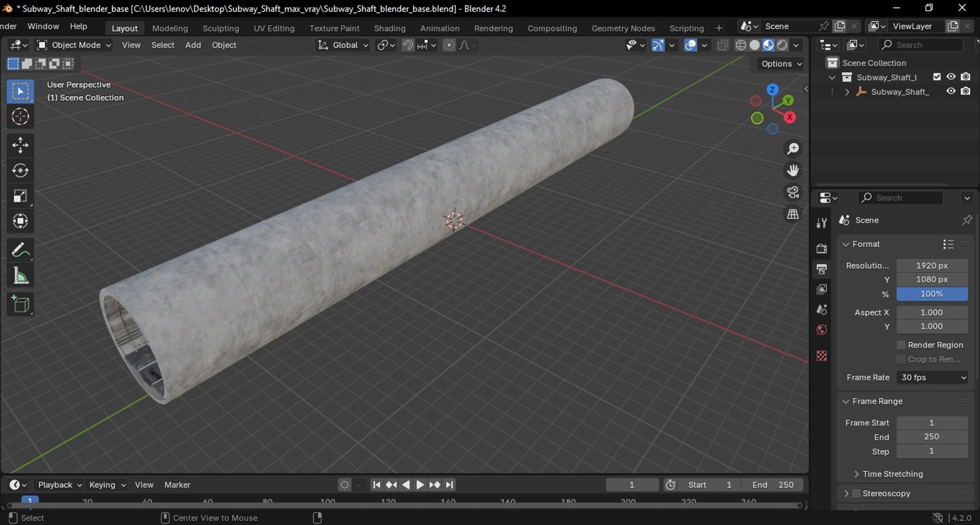Exclude Subway_Shaft collection via checkbox
This screenshot has height=525, width=980.
[x=937, y=77]
